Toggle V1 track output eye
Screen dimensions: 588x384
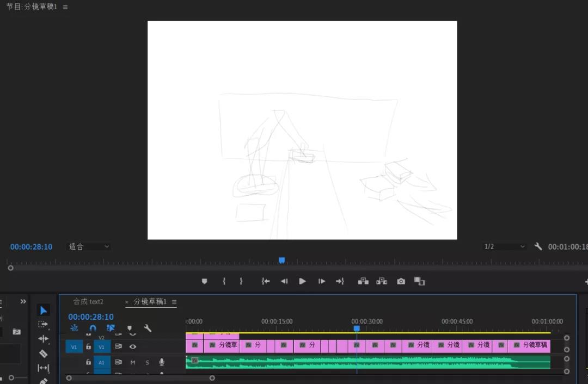(x=133, y=346)
